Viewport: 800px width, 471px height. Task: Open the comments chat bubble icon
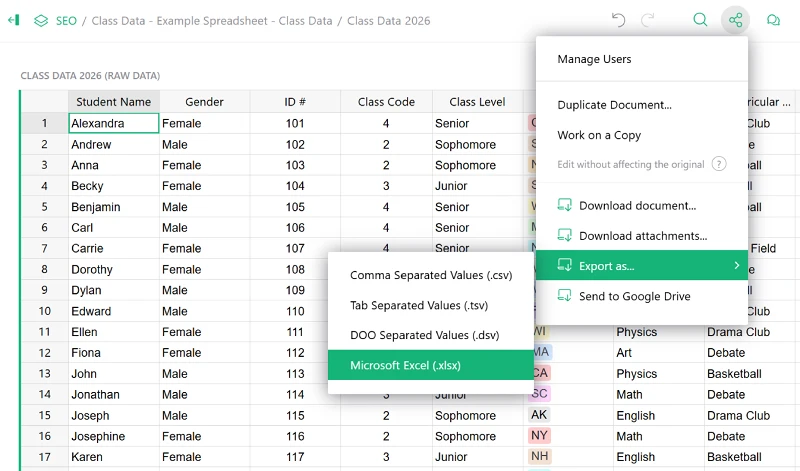(773, 20)
